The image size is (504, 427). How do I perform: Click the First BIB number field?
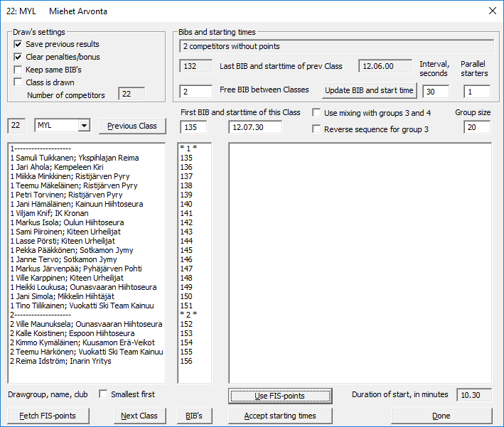pyautogui.click(x=193, y=127)
